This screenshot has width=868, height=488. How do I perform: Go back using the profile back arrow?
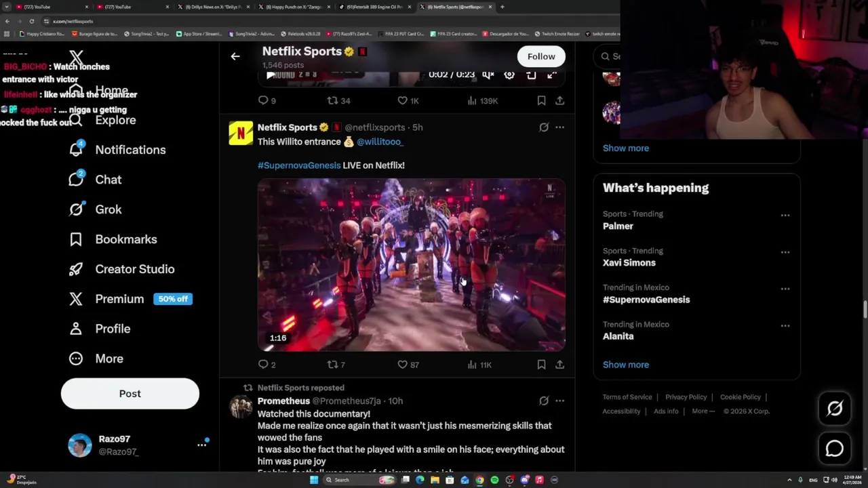click(x=235, y=56)
